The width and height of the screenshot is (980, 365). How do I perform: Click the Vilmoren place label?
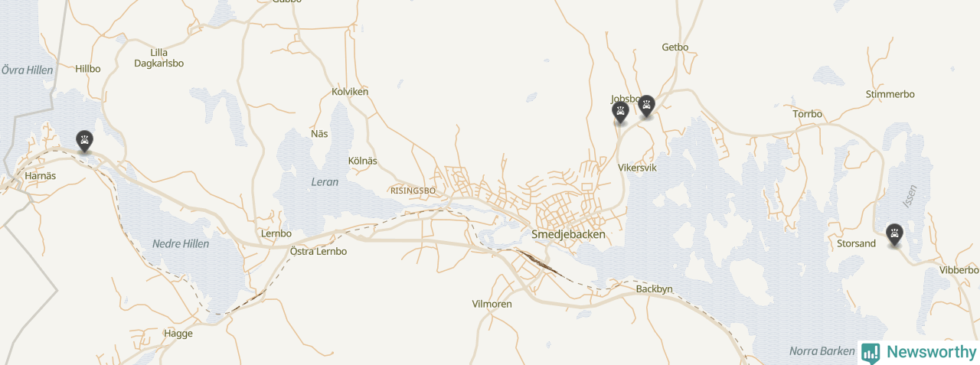click(x=492, y=304)
